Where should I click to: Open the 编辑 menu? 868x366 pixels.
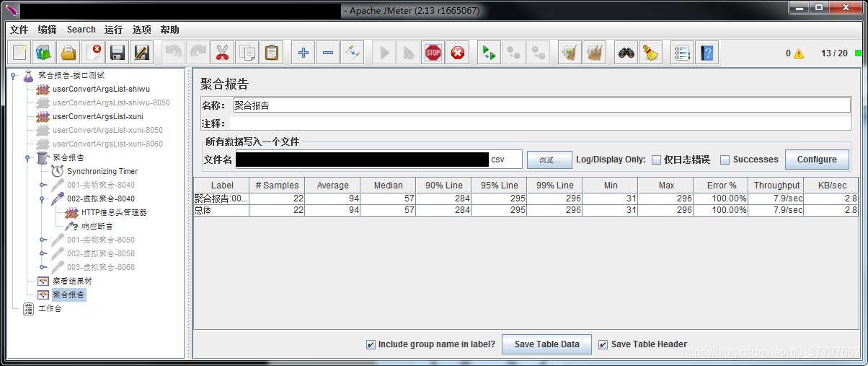[47, 30]
